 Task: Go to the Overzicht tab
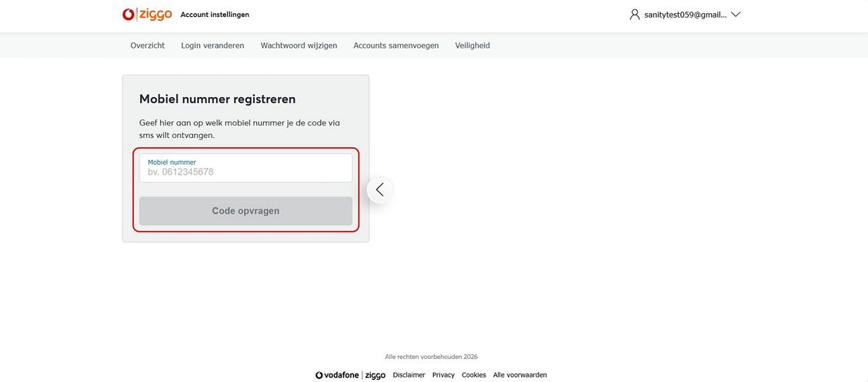[x=148, y=45]
